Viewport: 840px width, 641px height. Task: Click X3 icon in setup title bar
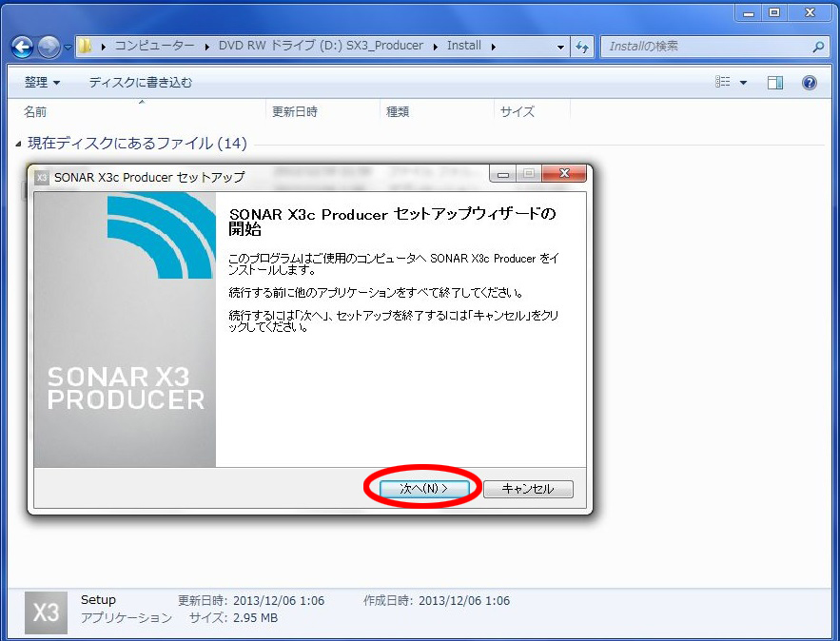tap(42, 178)
